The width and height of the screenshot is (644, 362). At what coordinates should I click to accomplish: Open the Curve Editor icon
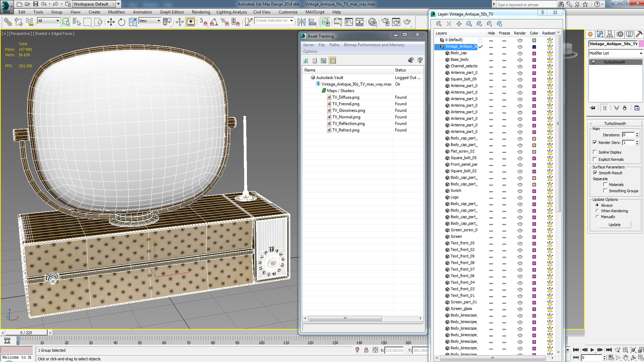click(349, 22)
